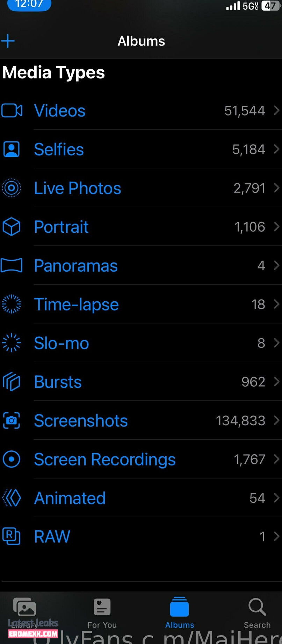
Task: Open the chevron beside Screenshots count
Action: [x=276, y=420]
